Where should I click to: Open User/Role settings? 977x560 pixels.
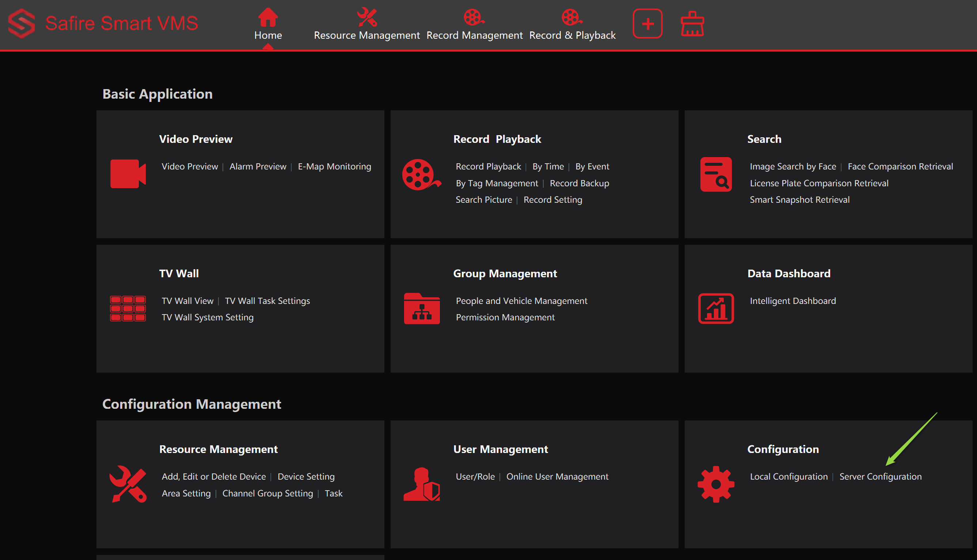click(x=475, y=477)
